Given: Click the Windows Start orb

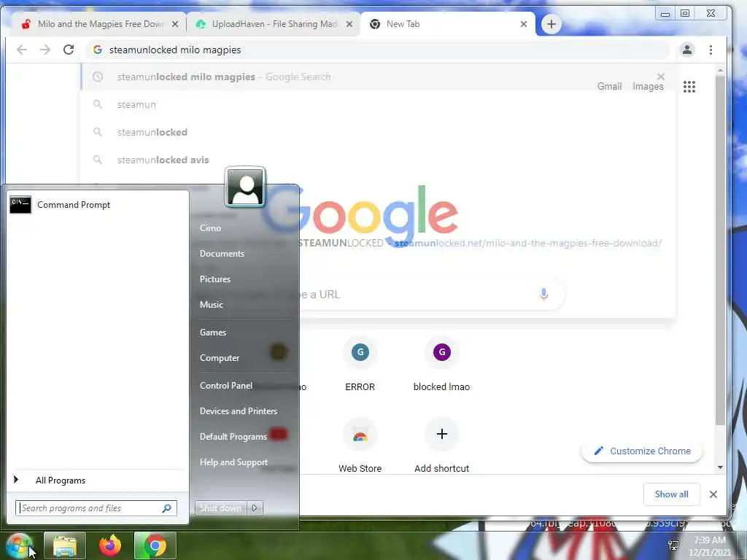Looking at the screenshot, I should [19, 545].
